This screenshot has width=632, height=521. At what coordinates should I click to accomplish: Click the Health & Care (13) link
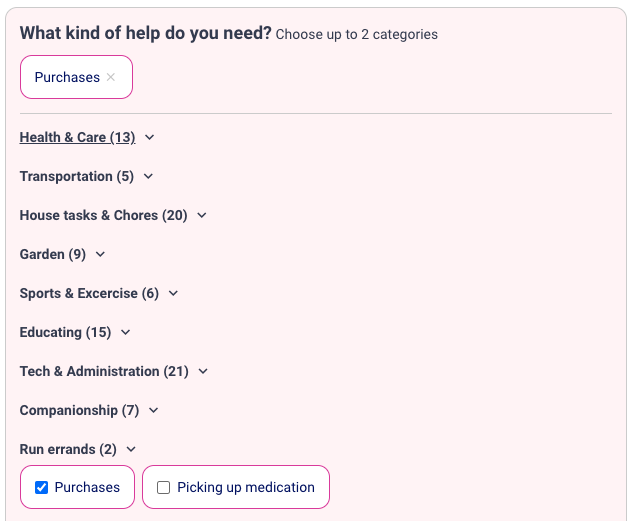point(77,138)
